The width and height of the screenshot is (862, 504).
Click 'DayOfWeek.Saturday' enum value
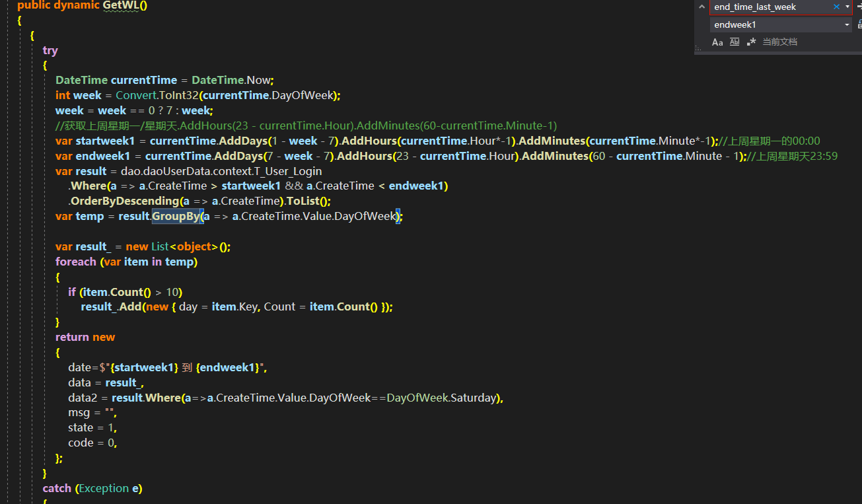pyautogui.click(x=441, y=398)
